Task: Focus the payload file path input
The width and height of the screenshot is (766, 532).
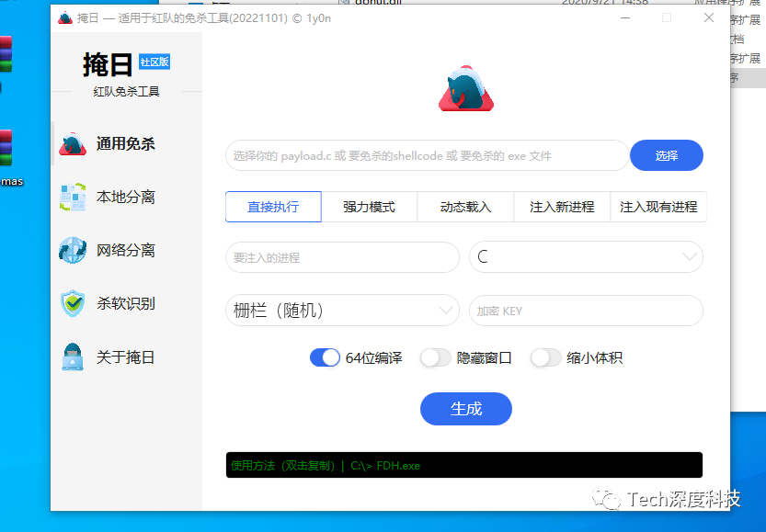Action: coord(428,155)
